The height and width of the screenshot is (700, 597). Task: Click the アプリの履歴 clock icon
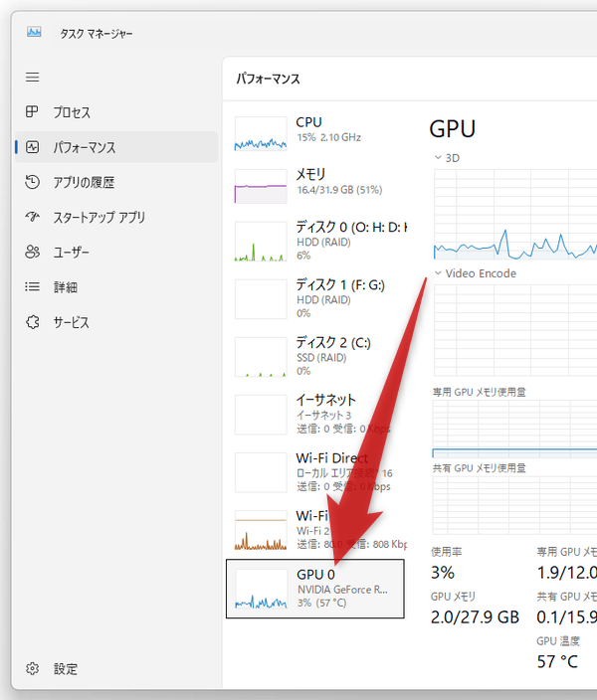32,182
